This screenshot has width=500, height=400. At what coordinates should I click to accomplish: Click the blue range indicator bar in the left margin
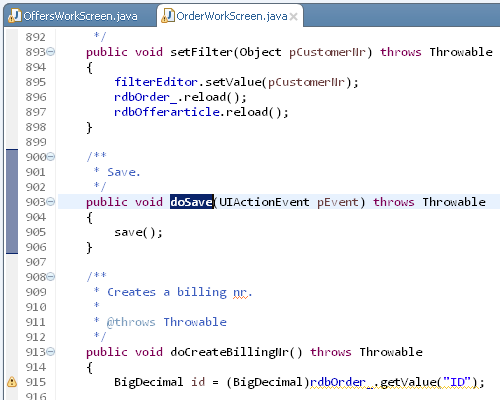point(12,202)
